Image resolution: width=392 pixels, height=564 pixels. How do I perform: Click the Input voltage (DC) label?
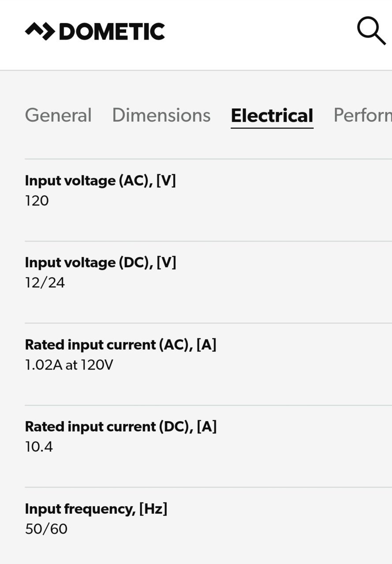[x=101, y=262]
